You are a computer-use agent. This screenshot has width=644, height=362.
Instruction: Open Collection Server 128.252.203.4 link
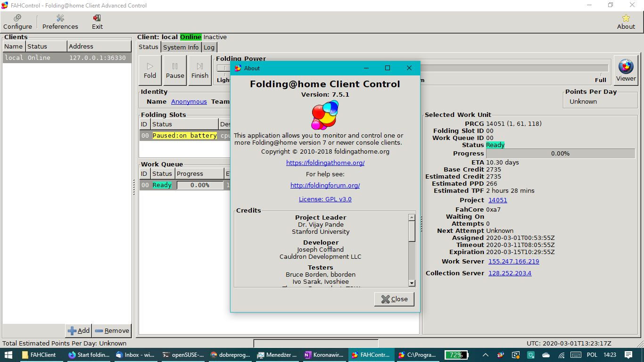pos(510,273)
